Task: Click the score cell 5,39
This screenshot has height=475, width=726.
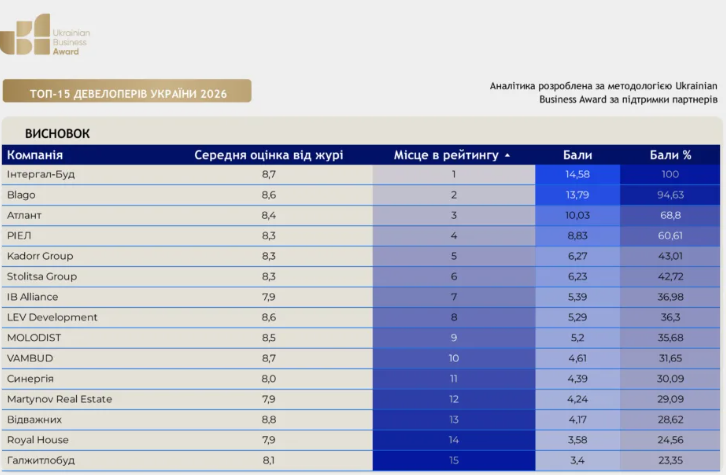Action: click(x=577, y=297)
